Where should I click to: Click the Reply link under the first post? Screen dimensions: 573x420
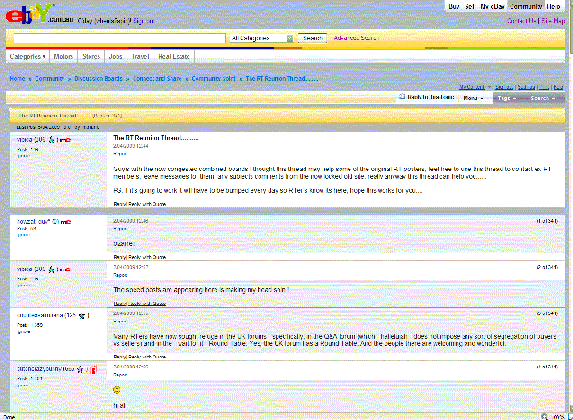click(x=119, y=204)
